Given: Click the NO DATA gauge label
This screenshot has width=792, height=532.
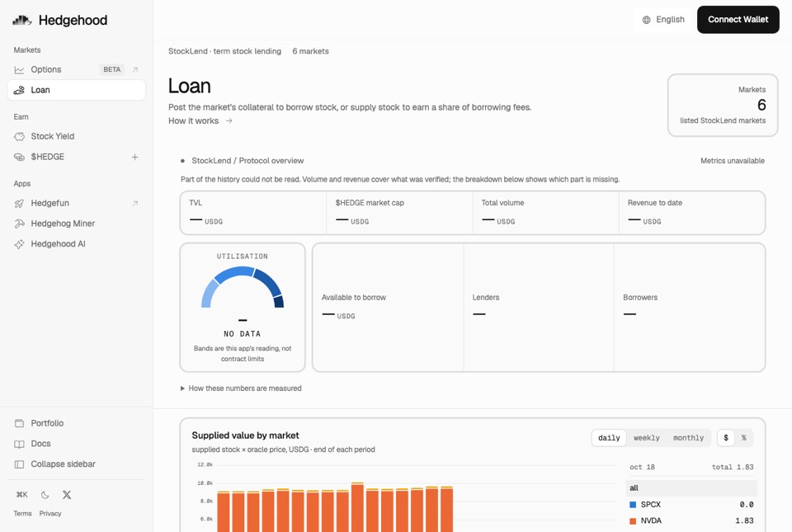Looking at the screenshot, I should point(243,334).
